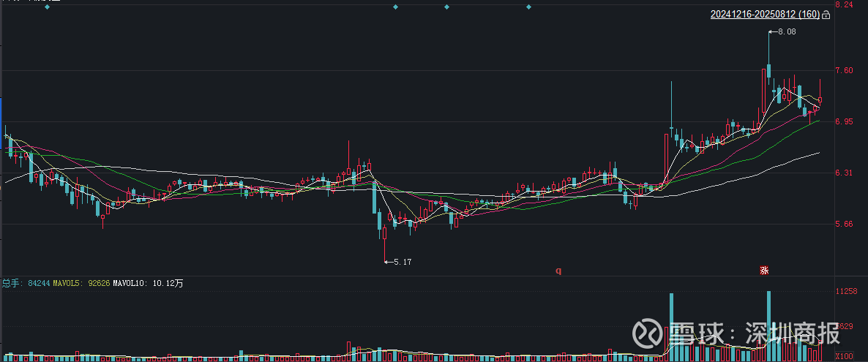Select the MAVOL5: 92626 indicator label
The image size is (868, 362).
pos(81,283)
